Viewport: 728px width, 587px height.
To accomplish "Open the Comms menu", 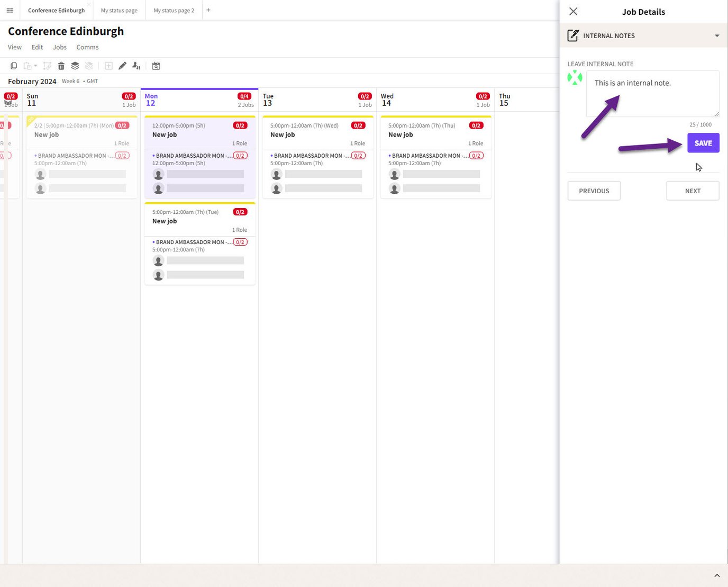I will [87, 47].
